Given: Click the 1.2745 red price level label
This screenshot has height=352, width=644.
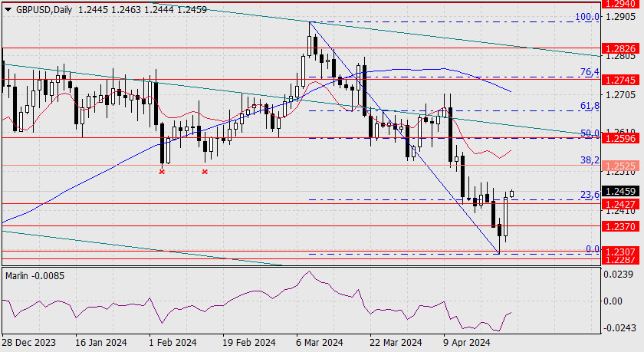Looking at the screenshot, I should 620,80.
